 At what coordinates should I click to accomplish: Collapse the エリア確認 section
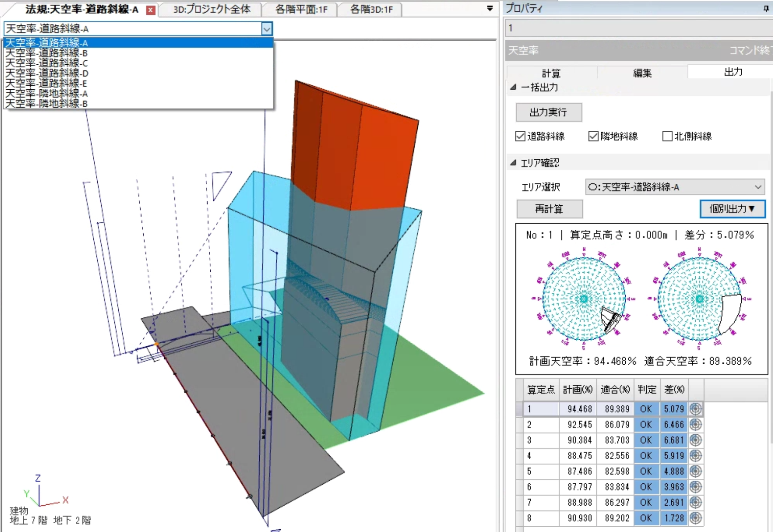pos(513,162)
